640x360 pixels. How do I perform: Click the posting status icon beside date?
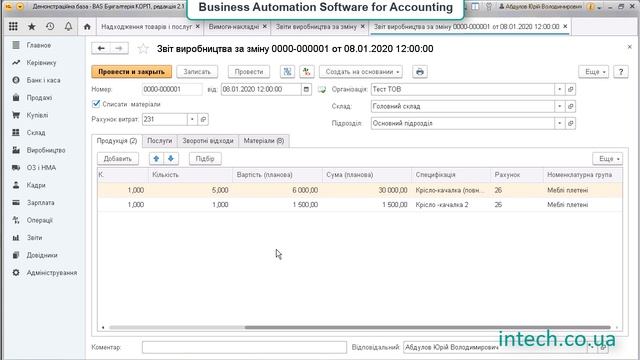322,89
